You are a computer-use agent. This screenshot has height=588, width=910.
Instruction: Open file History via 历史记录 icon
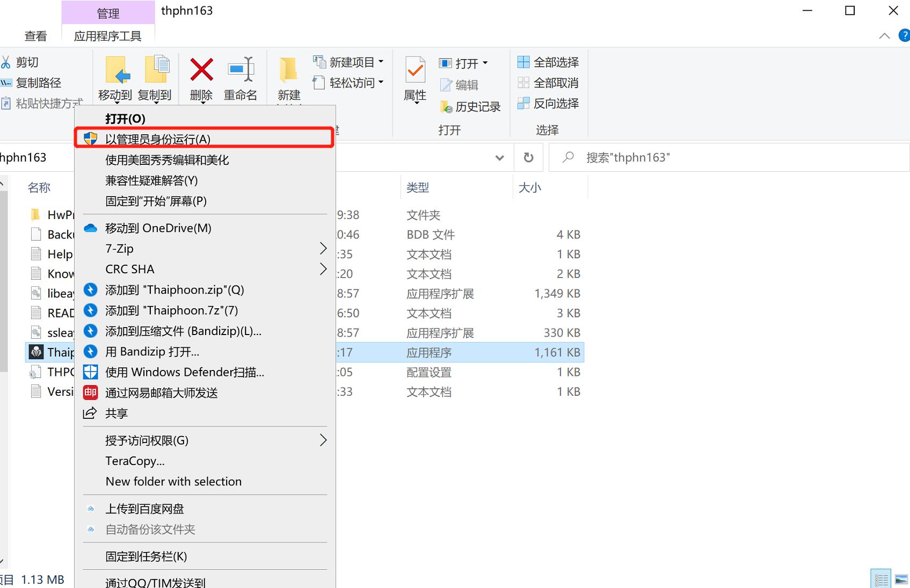(x=470, y=106)
